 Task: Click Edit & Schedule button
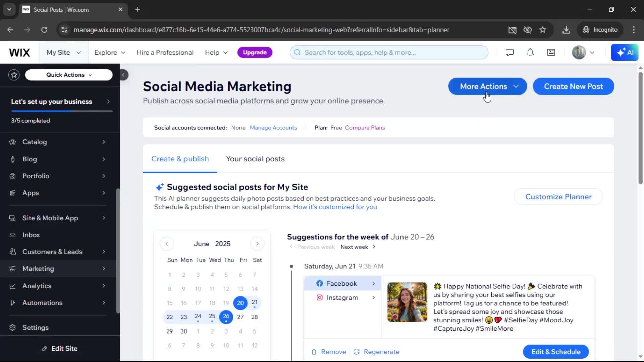tap(556, 352)
